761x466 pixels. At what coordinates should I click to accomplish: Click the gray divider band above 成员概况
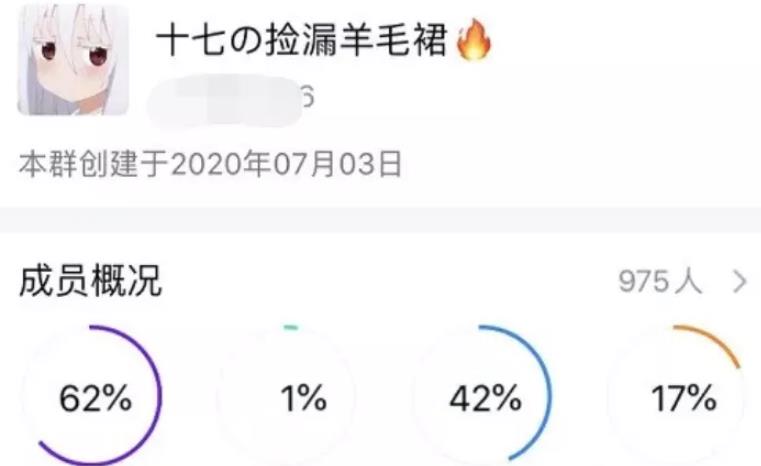coord(380,222)
